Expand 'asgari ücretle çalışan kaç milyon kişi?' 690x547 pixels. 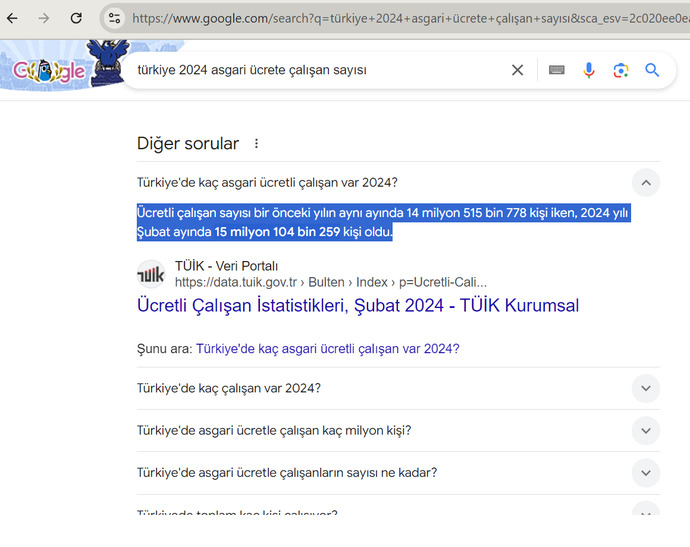pyautogui.click(x=646, y=431)
